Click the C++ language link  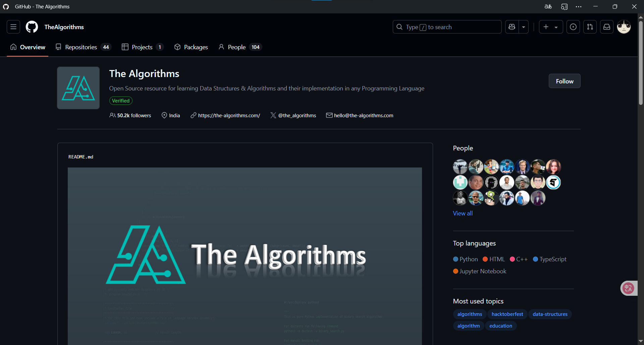click(x=519, y=259)
